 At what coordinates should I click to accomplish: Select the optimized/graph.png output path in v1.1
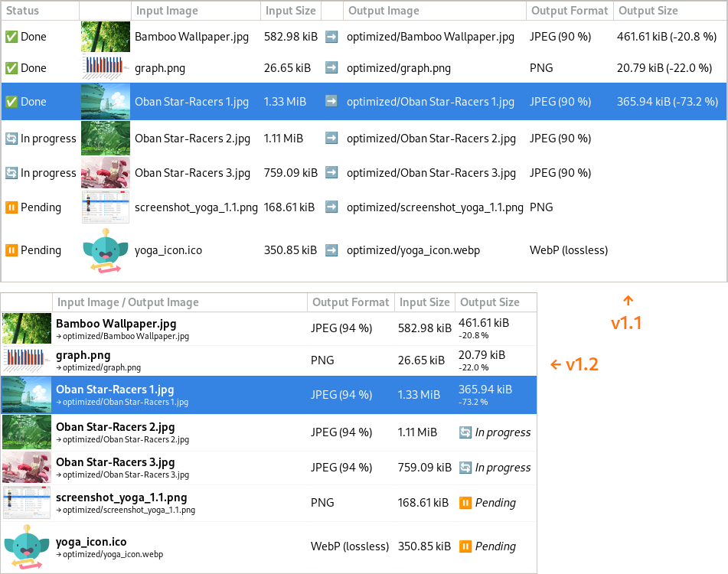pos(398,68)
